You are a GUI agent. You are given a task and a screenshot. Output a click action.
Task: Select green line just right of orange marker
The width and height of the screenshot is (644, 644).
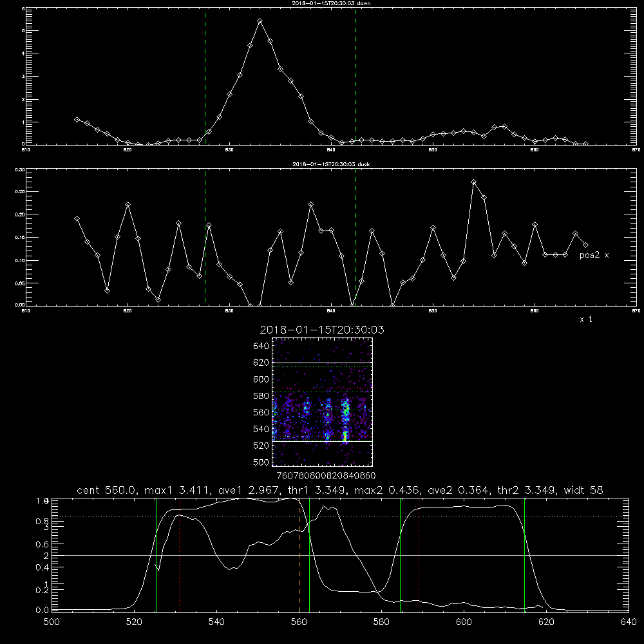tap(309, 555)
